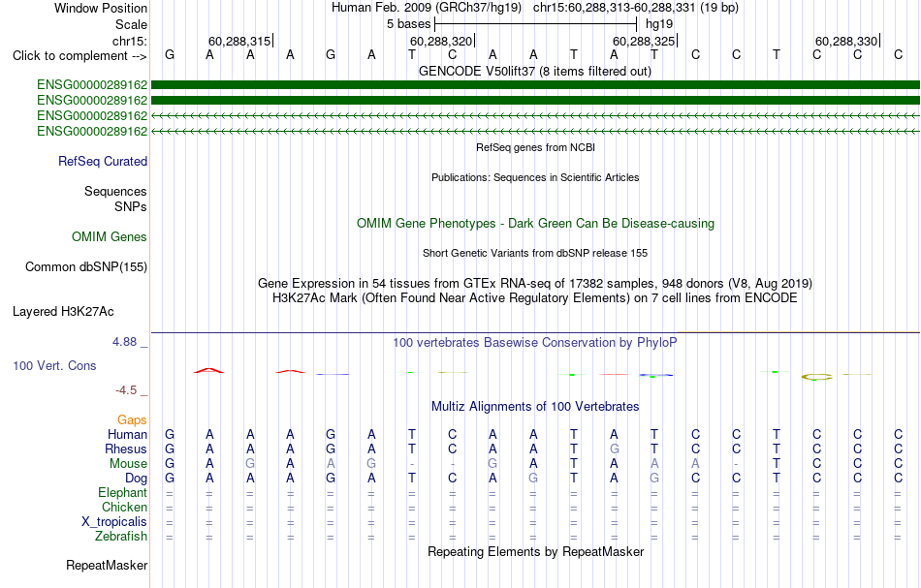Click the 4.88 PhyloP upper scale value
The height and width of the screenshot is (588, 921).
125,342
